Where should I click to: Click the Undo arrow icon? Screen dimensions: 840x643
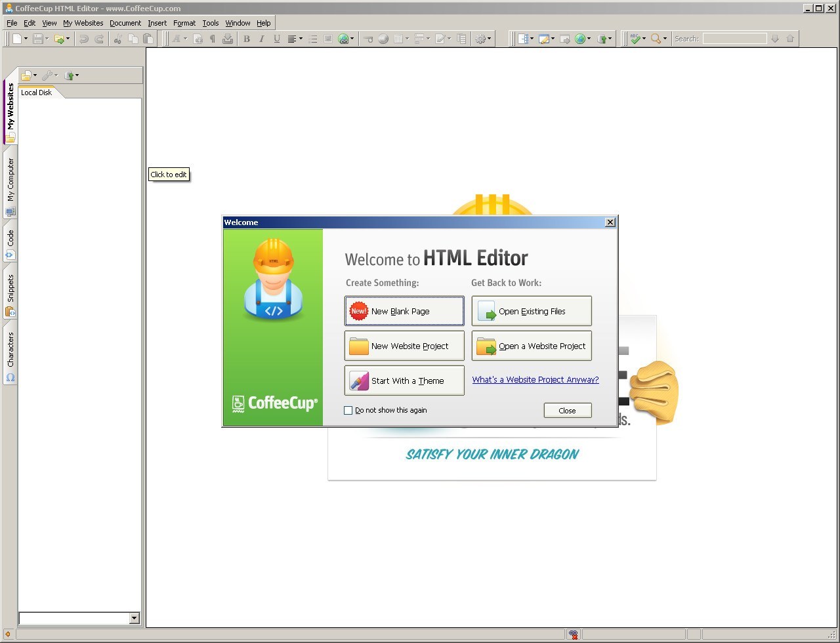click(84, 39)
